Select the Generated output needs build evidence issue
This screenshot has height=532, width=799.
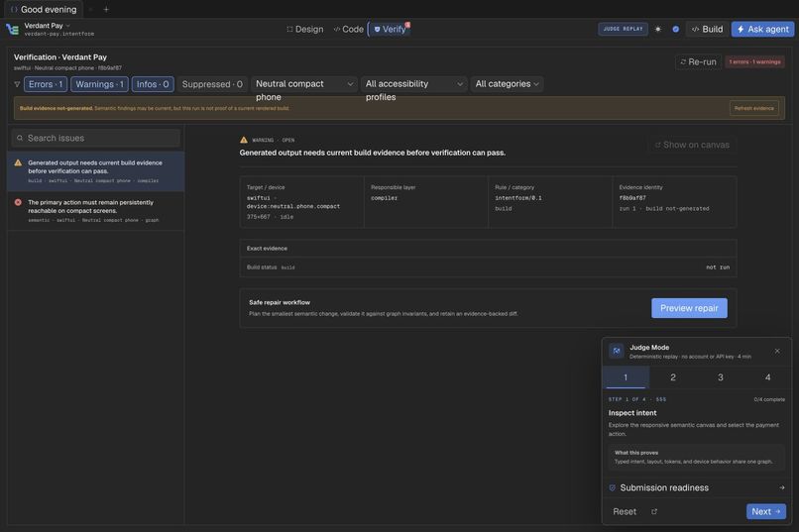point(96,171)
